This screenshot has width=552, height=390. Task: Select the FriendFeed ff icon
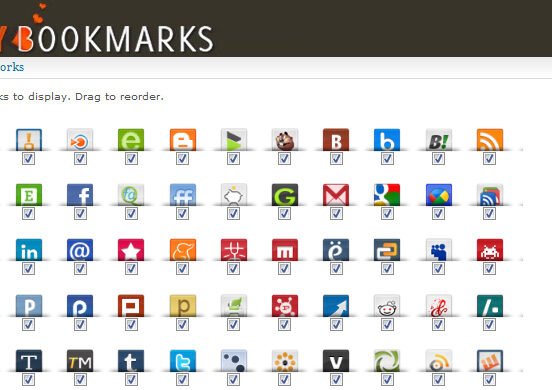(x=183, y=195)
